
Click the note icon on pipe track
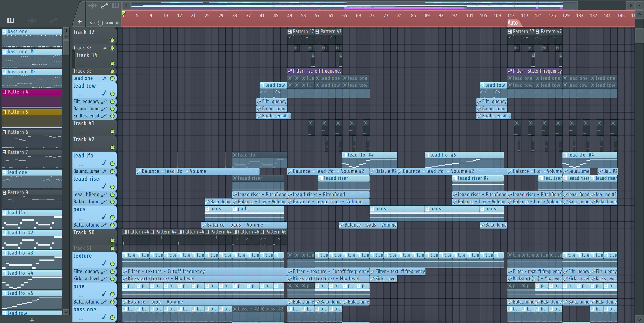pyautogui.click(x=104, y=293)
